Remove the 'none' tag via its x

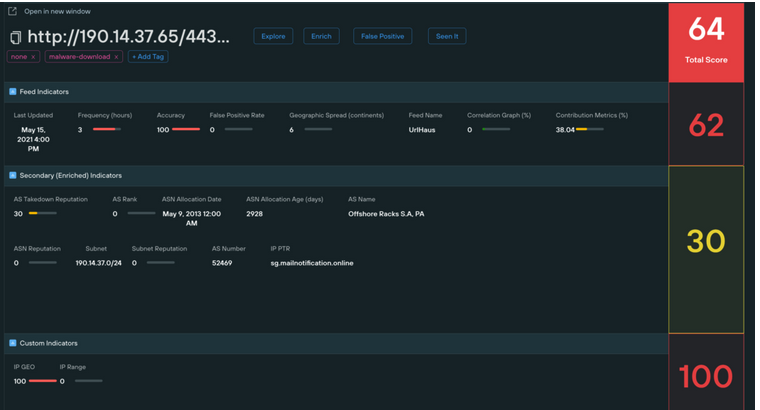point(33,57)
